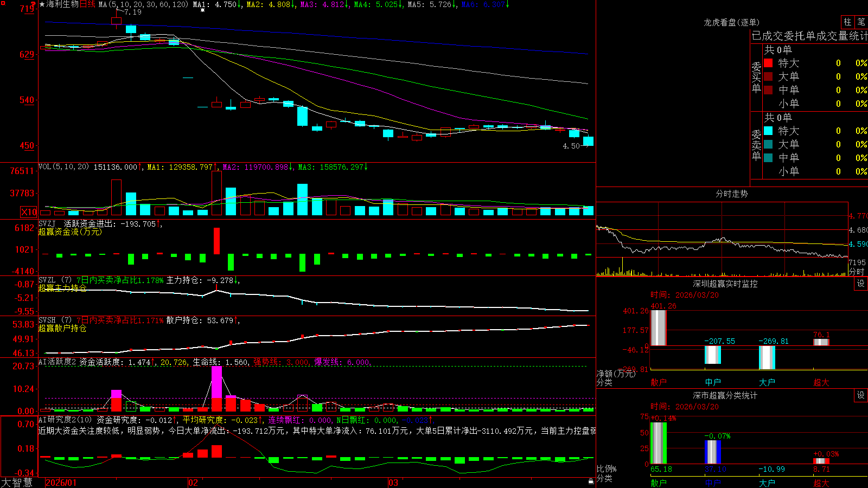
Task: Click the 分时 label on intraday chart
Action: point(857,272)
